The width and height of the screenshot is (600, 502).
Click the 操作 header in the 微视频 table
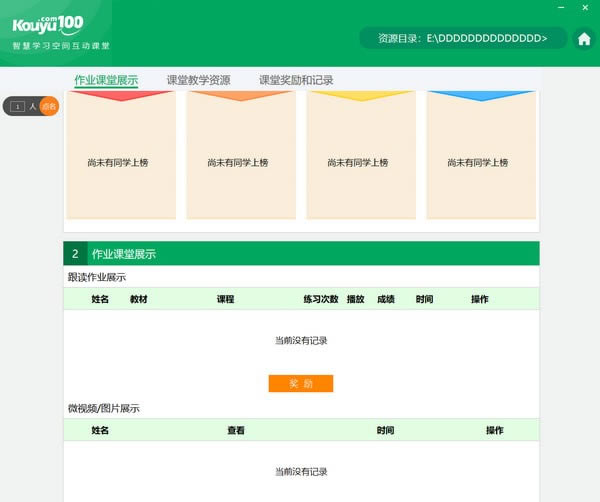495,430
